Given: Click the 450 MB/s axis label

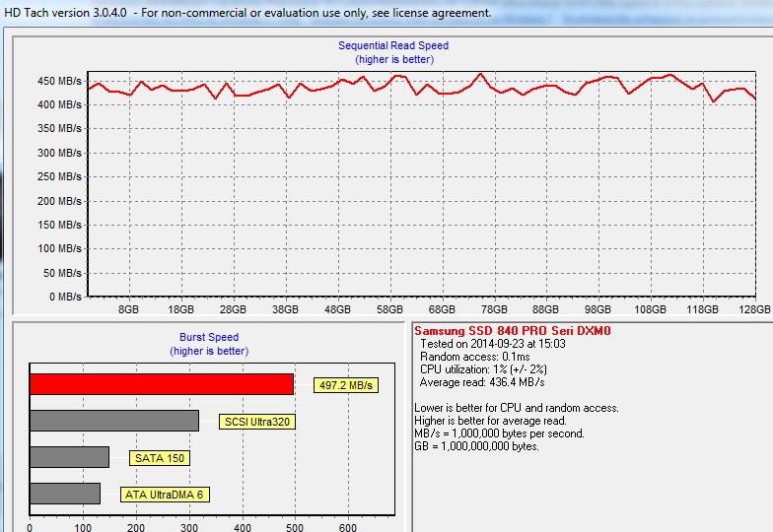Looking at the screenshot, I should 59,81.
